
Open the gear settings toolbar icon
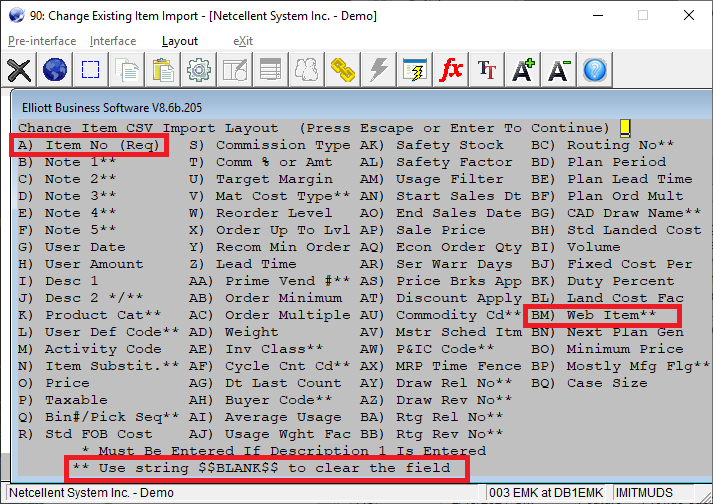pyautogui.click(x=199, y=70)
